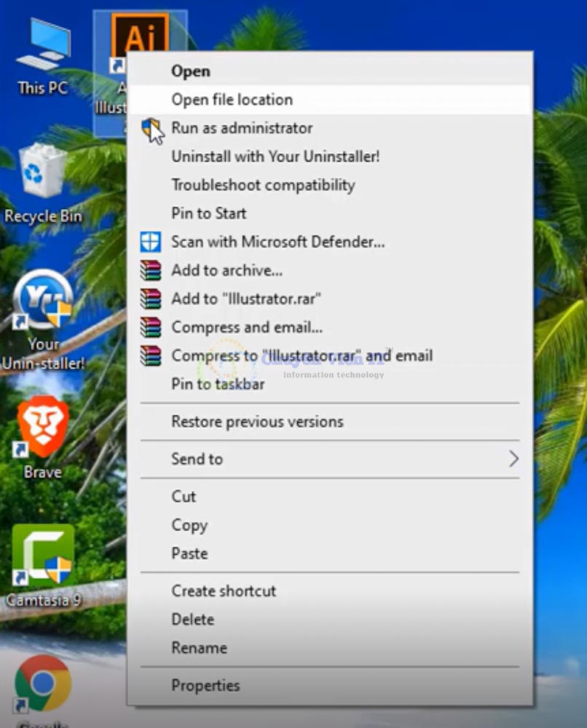
Task: Expand the Send to submenu arrow
Action: (514, 459)
